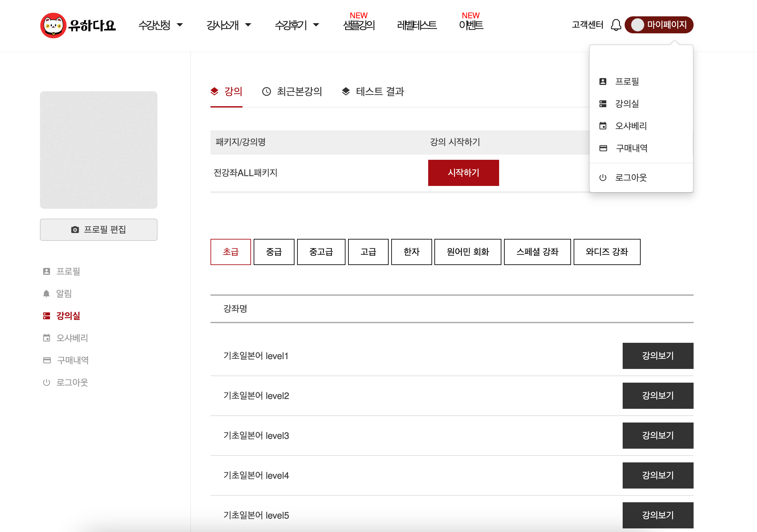Click the 오샤베리 calendar icon in the dropdown
This screenshot has height=532, width=757.
tap(603, 126)
